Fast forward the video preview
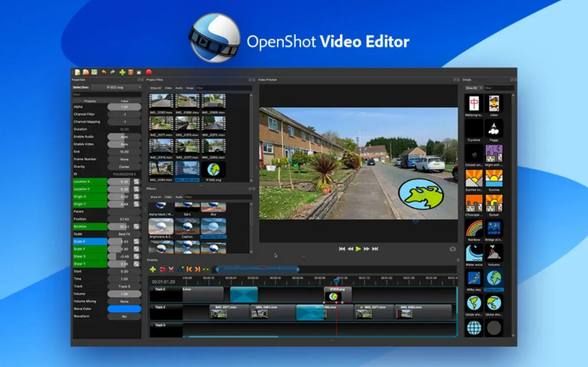 (x=367, y=249)
